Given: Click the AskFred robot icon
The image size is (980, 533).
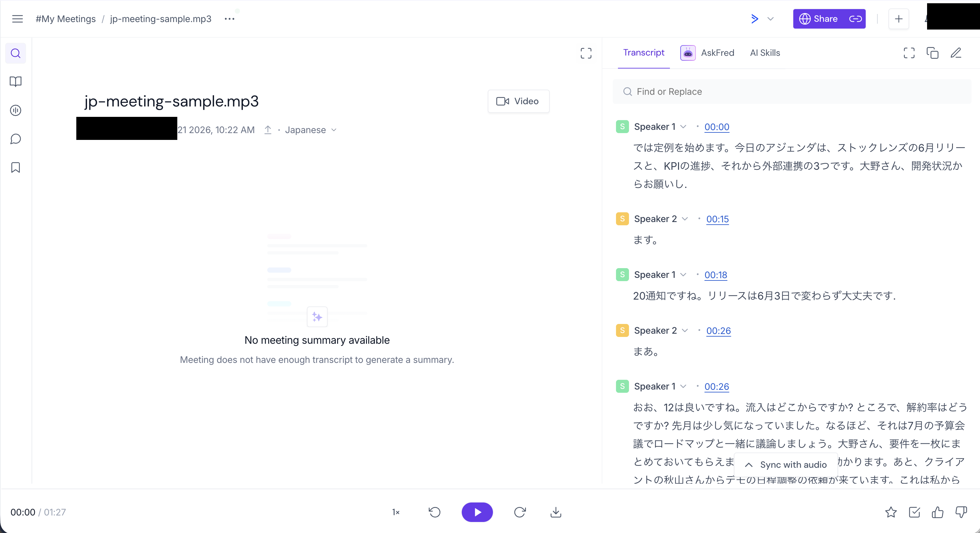Looking at the screenshot, I should click(x=688, y=53).
